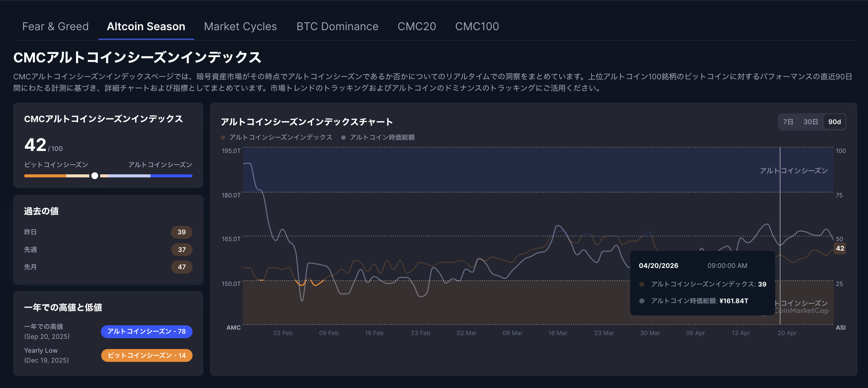The width and height of the screenshot is (868, 388).
Task: Switch to Market Cycles tab
Action: click(240, 26)
